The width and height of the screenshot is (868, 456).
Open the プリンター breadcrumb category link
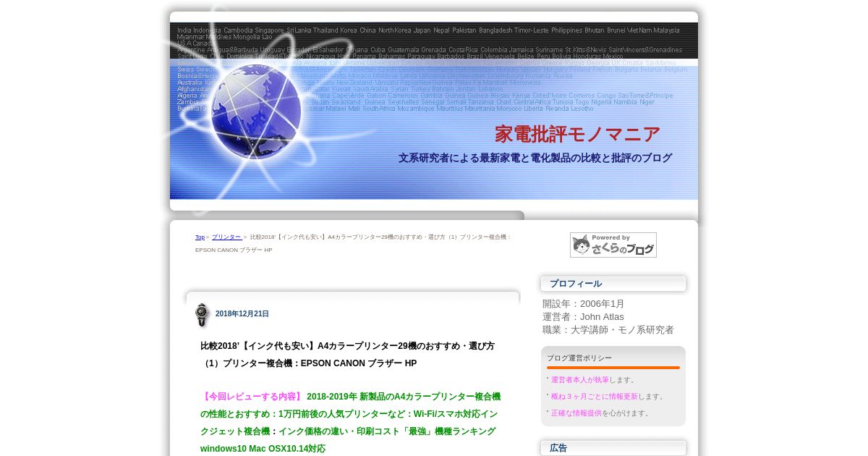click(226, 237)
